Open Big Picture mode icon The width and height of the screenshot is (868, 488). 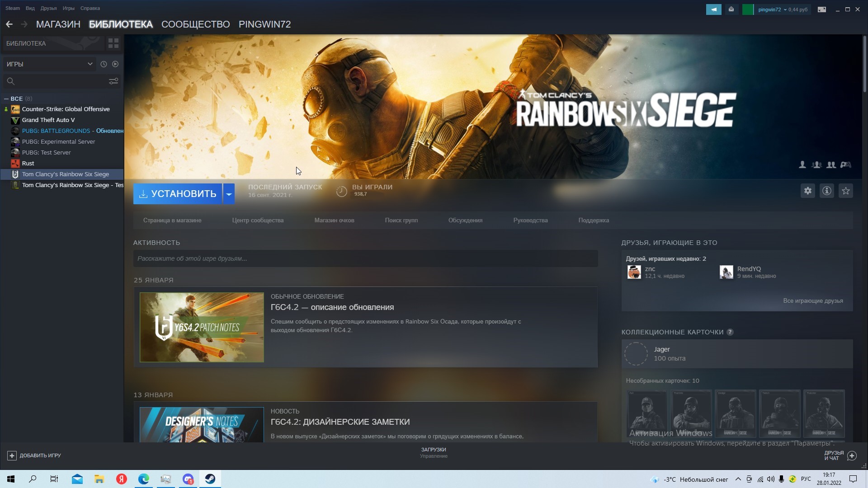pos(822,9)
